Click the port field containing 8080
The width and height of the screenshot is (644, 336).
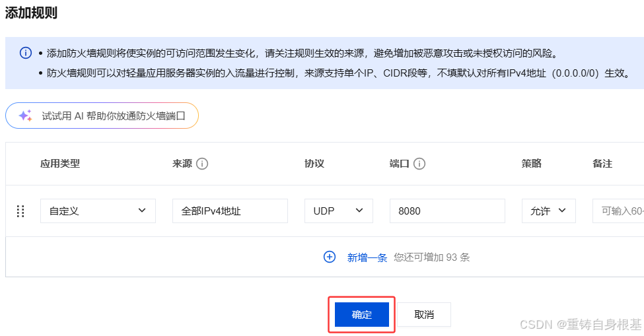click(x=447, y=211)
